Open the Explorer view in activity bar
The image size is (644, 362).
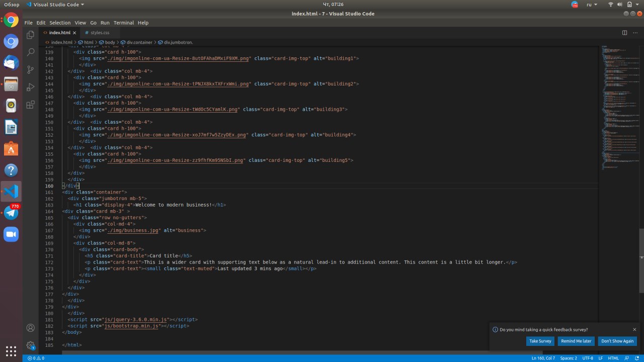[x=30, y=35]
